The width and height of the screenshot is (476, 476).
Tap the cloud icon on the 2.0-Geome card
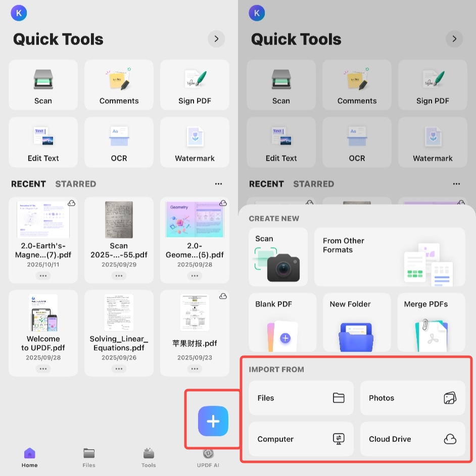pyautogui.click(x=223, y=203)
